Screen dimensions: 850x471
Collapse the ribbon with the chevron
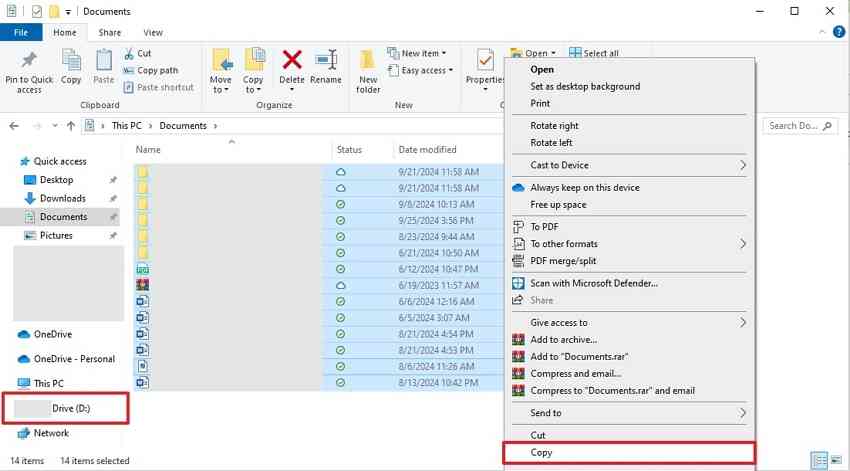click(x=822, y=33)
